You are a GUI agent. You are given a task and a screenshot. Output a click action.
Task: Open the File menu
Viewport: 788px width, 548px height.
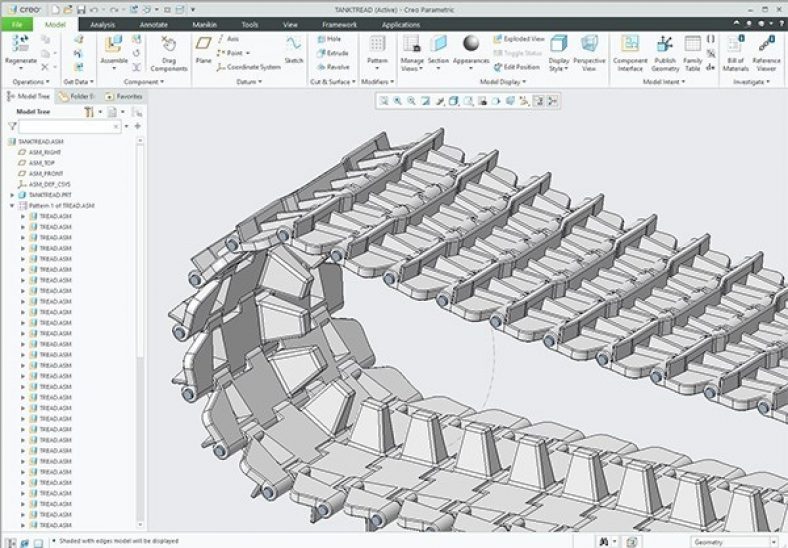coord(17,23)
